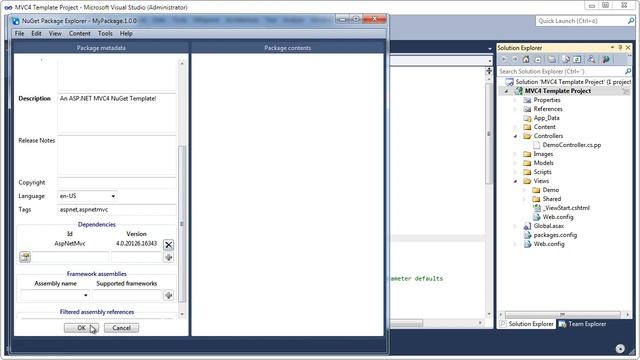
Task: Click the Quick Launch search icon
Action: click(x=631, y=20)
